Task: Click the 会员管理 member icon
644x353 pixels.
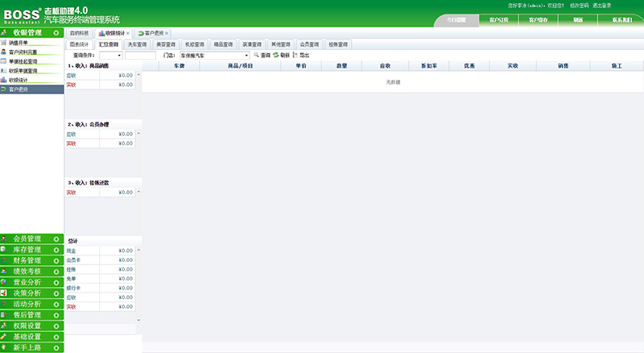Action: coord(4,239)
